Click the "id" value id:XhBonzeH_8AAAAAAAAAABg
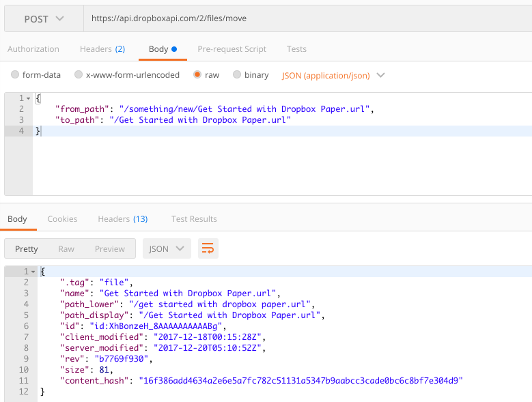This screenshot has height=402, width=532. 156,326
